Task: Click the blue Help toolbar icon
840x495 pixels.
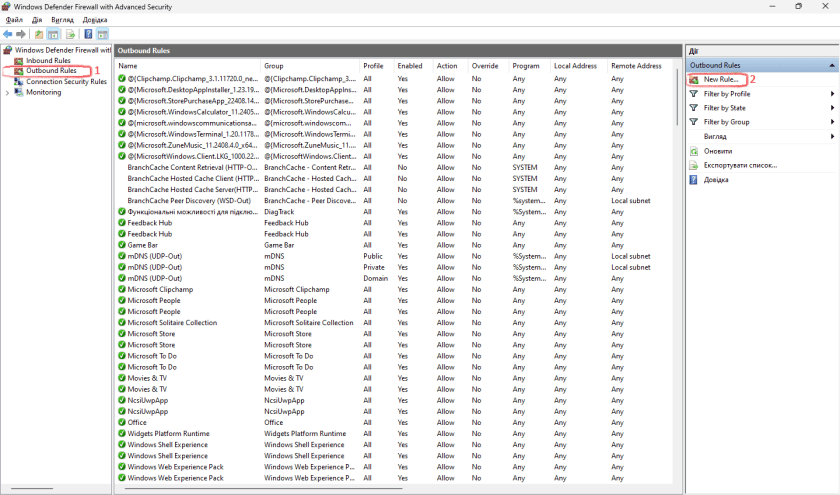Action: (x=88, y=34)
